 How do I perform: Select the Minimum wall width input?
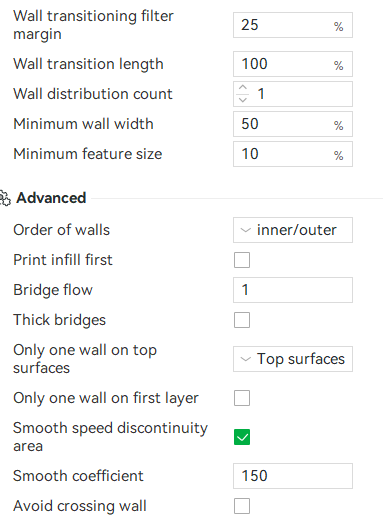click(293, 124)
